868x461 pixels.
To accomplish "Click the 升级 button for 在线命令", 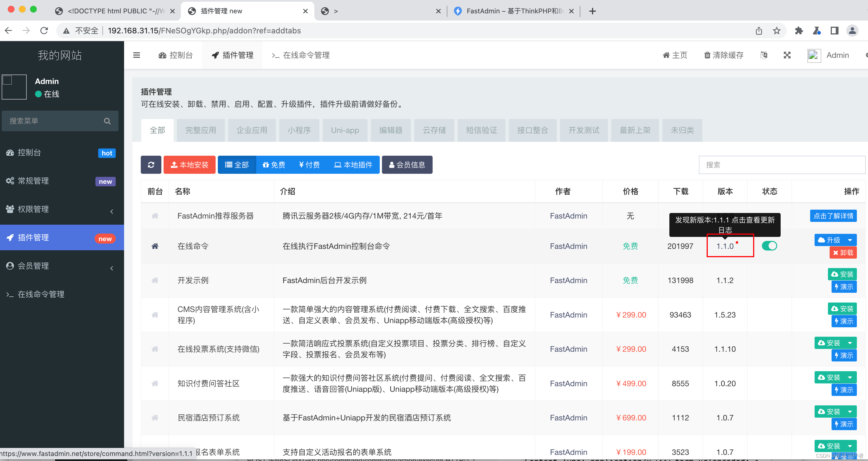I will click(x=830, y=240).
